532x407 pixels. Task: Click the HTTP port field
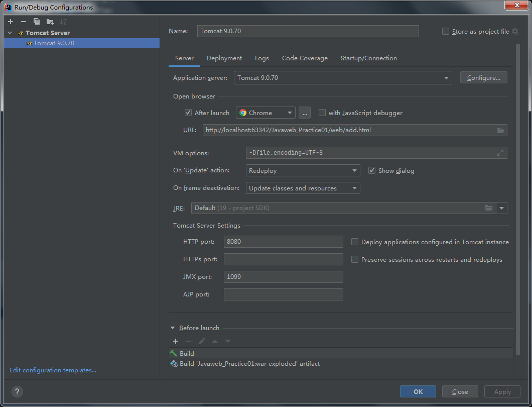tap(283, 242)
